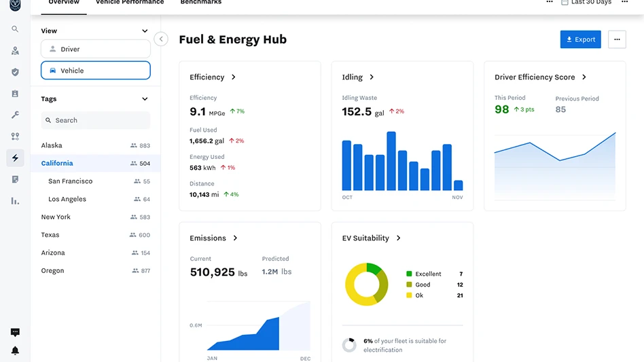
Task: Open the chat message bubble icon
Action: (x=15, y=332)
